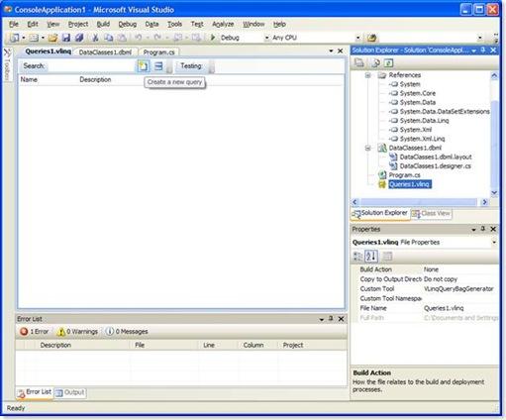Click the query list view icon beside new query

(x=158, y=66)
